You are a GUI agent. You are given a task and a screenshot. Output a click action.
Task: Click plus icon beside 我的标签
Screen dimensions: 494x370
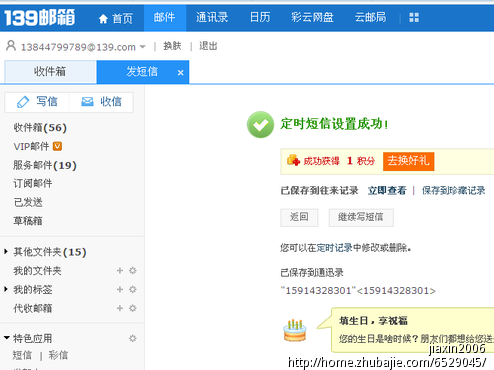coord(120,289)
